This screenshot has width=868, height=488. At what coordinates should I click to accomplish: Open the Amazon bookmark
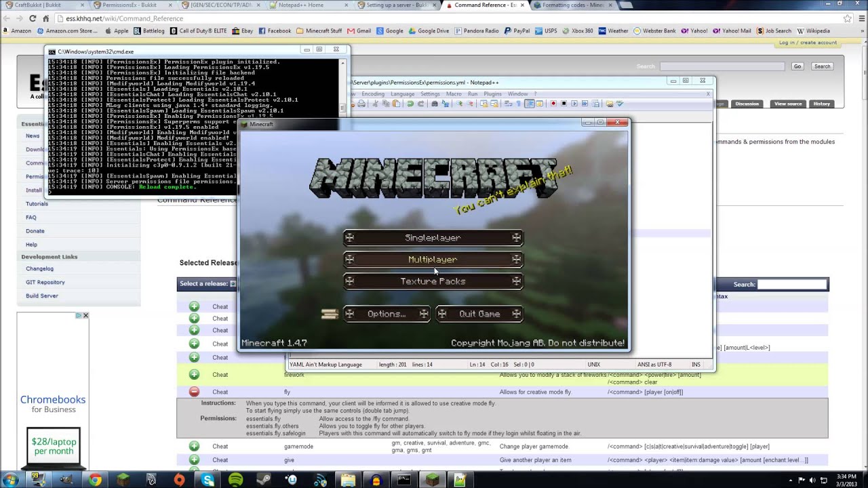pyautogui.click(x=17, y=30)
